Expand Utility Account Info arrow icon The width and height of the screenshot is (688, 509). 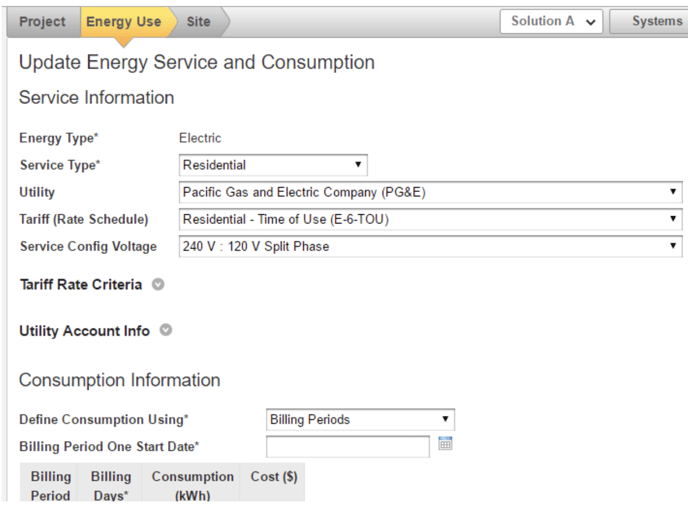(x=165, y=331)
